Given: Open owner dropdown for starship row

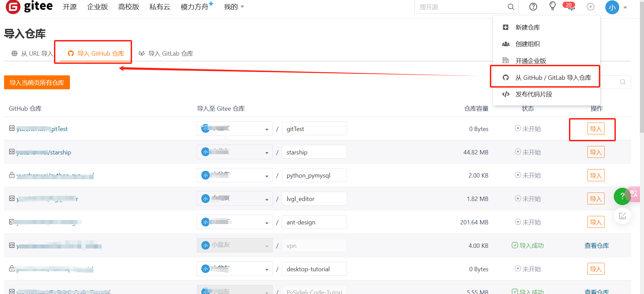Looking at the screenshot, I should pyautogui.click(x=235, y=152).
